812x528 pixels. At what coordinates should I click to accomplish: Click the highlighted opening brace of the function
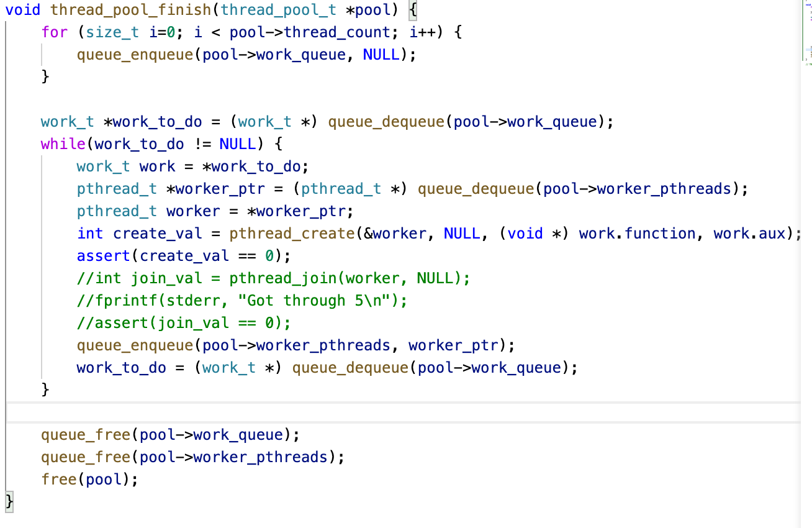point(415,10)
